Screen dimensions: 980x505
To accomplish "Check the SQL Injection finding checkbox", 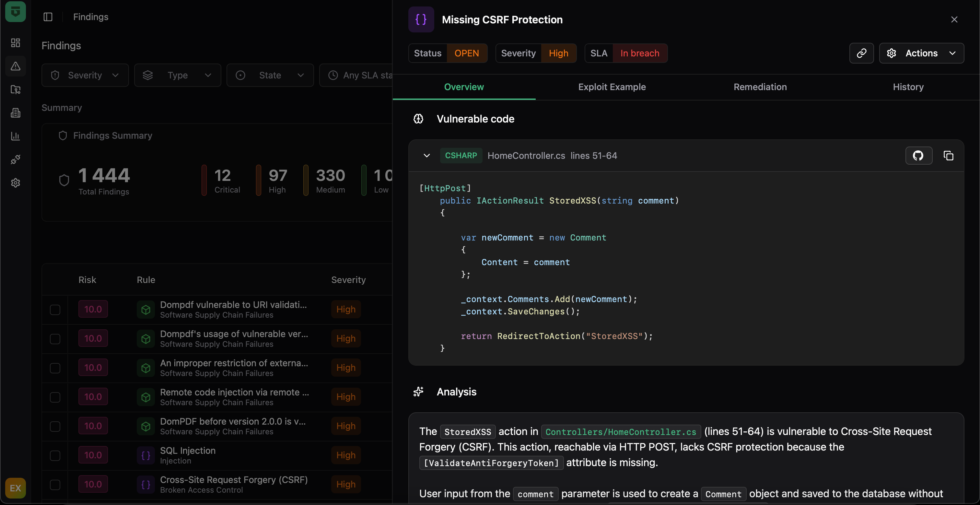I will click(55, 455).
